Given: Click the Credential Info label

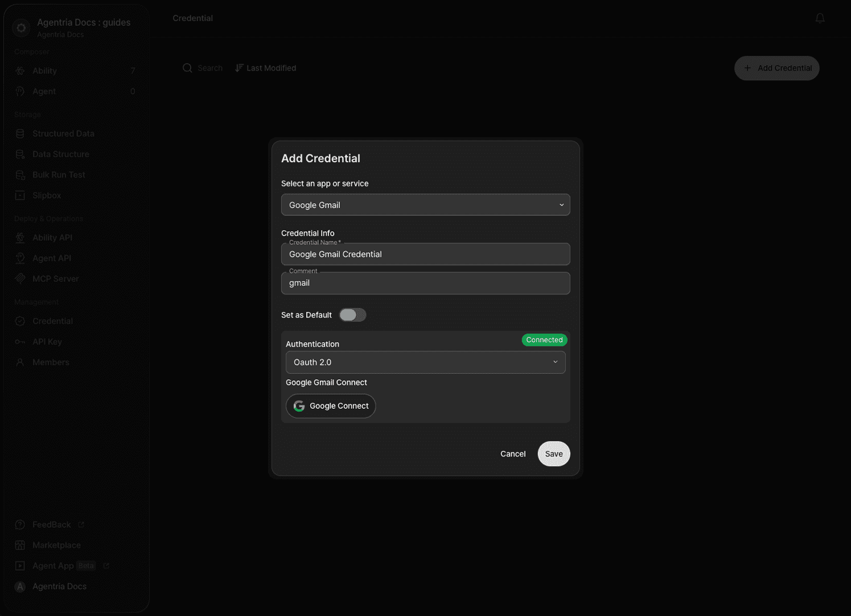Looking at the screenshot, I should (307, 233).
